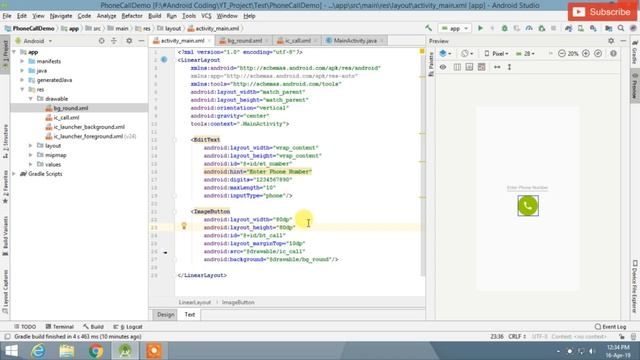Switch to the MainActivity.java tab

click(355, 40)
